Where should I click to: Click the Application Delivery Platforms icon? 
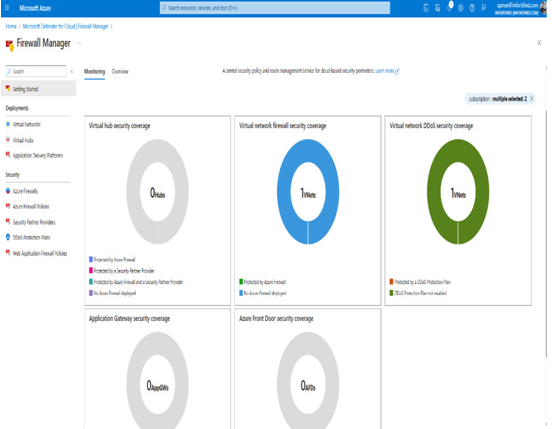point(8,154)
